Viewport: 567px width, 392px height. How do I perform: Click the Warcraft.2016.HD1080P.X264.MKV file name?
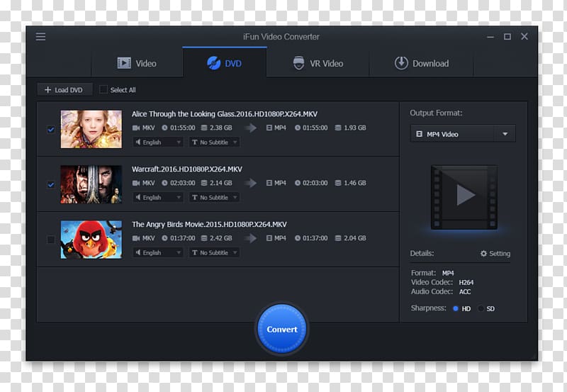pos(187,169)
